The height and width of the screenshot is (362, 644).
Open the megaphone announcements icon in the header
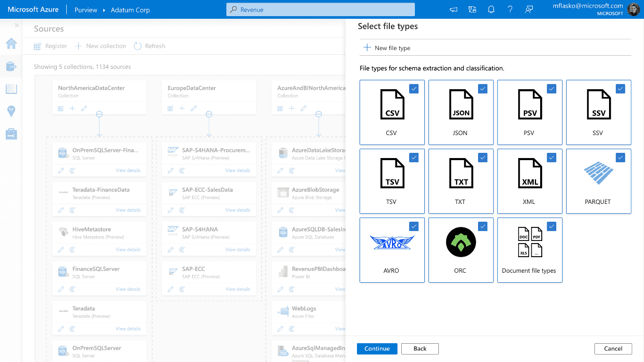coord(454,9)
